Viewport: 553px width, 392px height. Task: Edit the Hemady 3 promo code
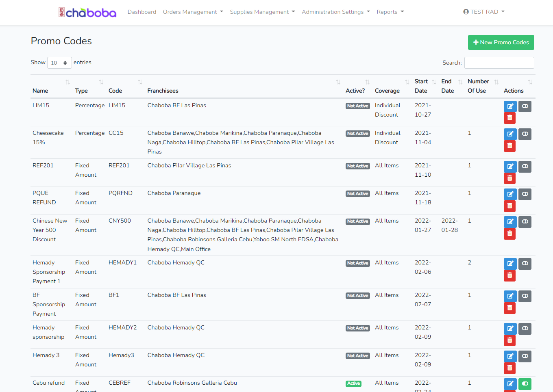(x=510, y=356)
